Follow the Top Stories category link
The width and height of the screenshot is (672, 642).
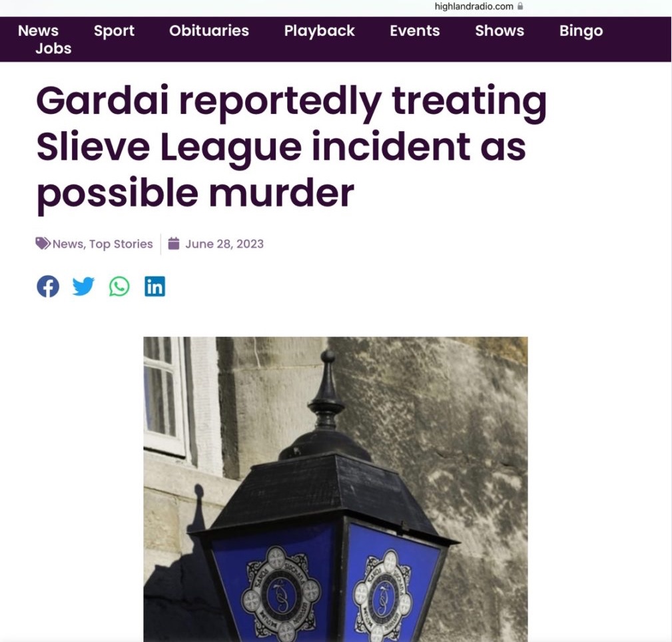point(121,244)
